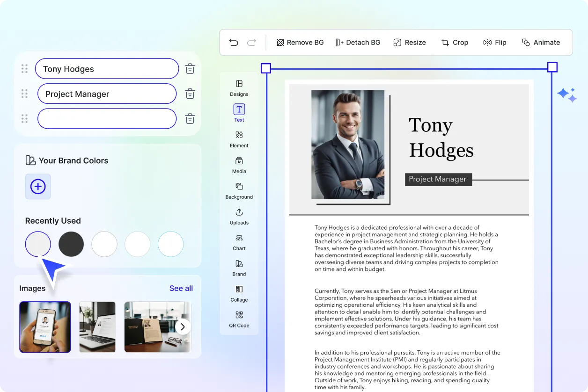Pick the fourth recent color swatch
This screenshot has height=392, width=588.
138,244
